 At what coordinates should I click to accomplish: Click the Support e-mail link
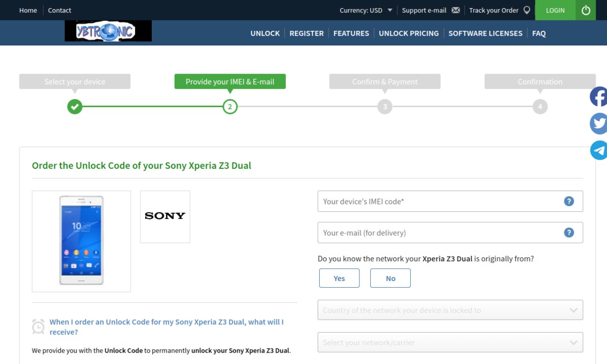click(x=424, y=10)
